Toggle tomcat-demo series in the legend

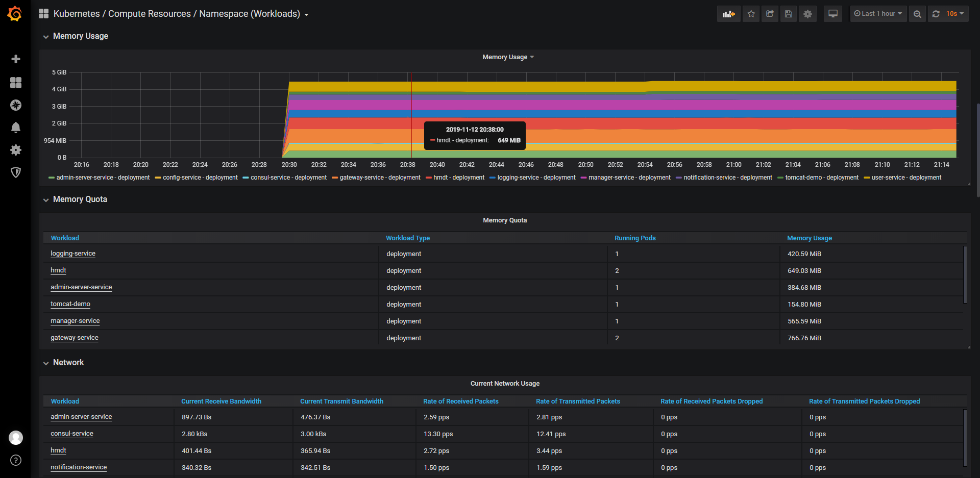(x=821, y=178)
